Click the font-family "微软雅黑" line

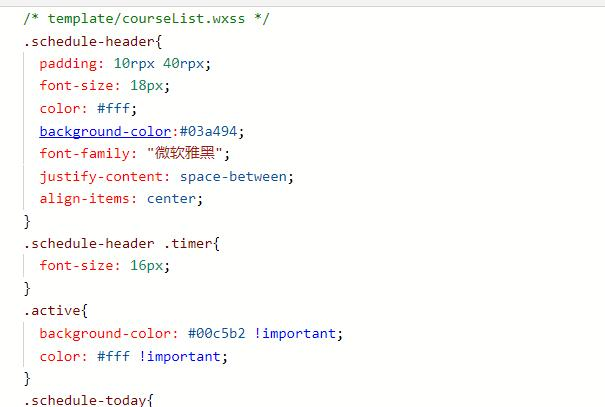coord(134,154)
